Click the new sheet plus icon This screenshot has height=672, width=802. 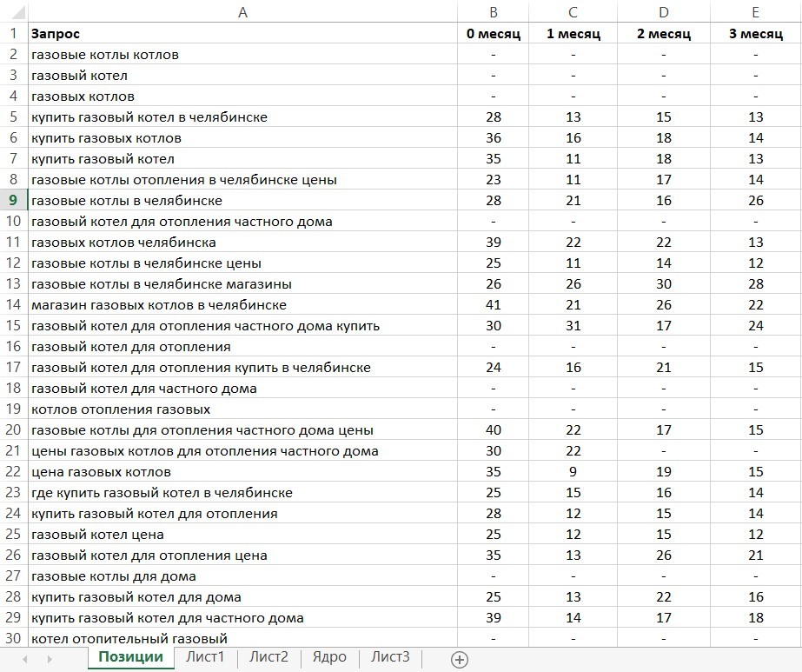click(460, 659)
